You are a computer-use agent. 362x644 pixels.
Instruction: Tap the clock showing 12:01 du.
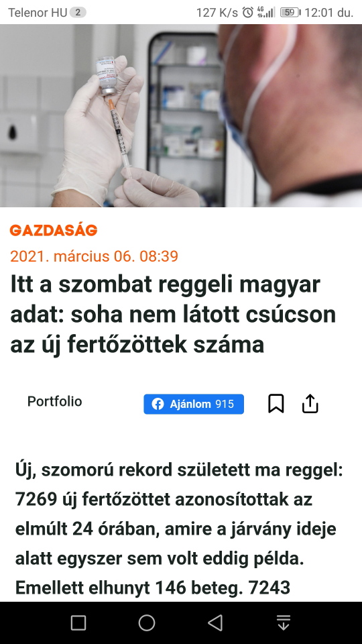coord(328,13)
